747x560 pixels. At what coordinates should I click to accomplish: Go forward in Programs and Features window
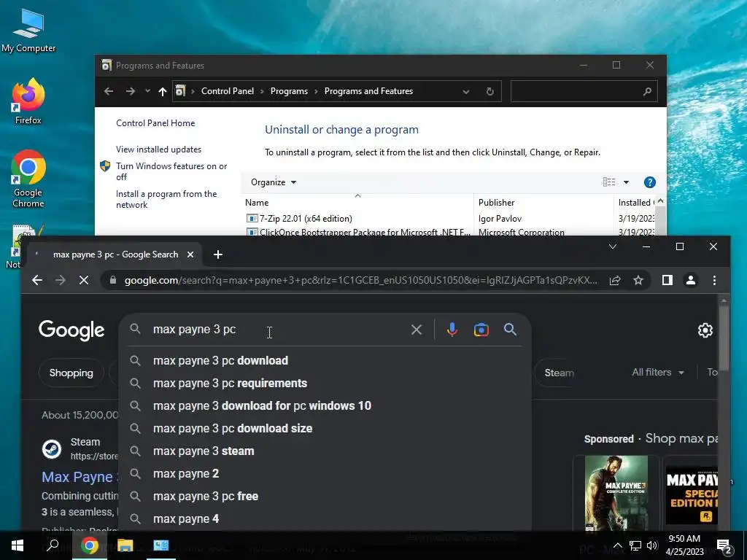coord(130,91)
